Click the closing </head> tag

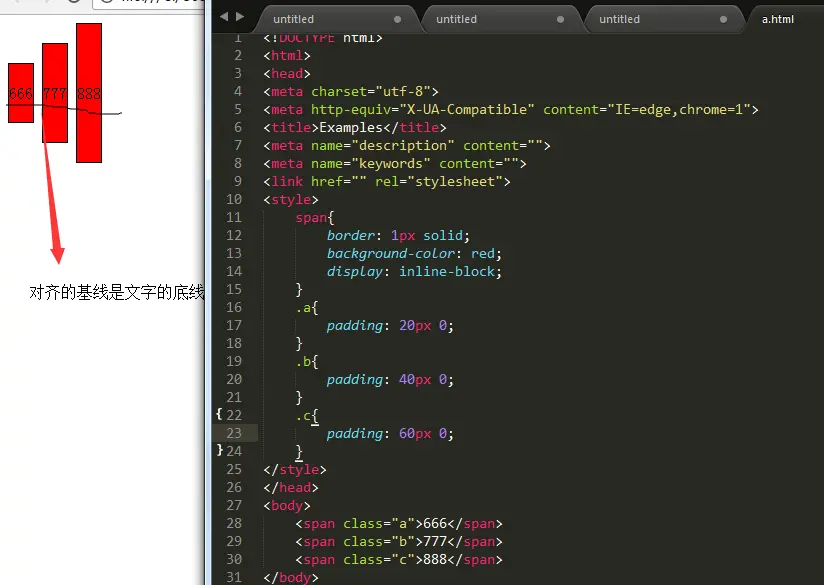tap(291, 487)
